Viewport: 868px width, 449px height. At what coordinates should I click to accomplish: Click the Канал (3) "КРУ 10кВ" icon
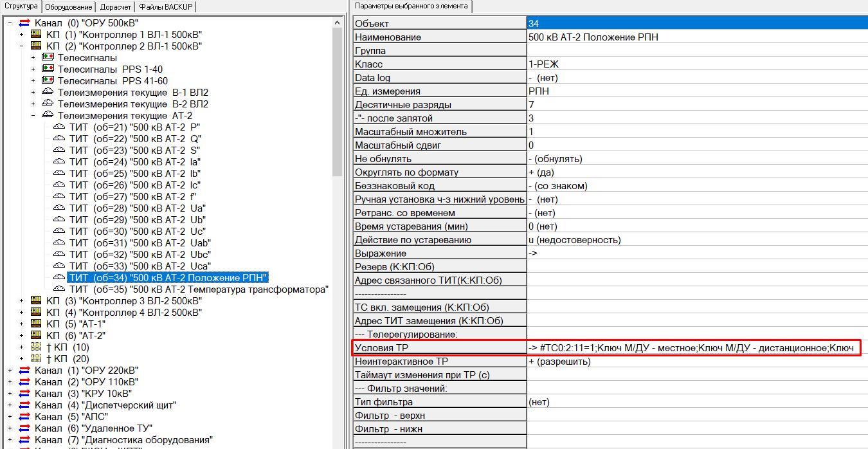[24, 394]
